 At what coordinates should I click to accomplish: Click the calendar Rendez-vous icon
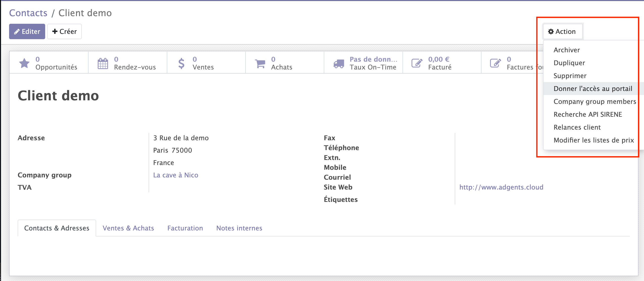(x=103, y=63)
